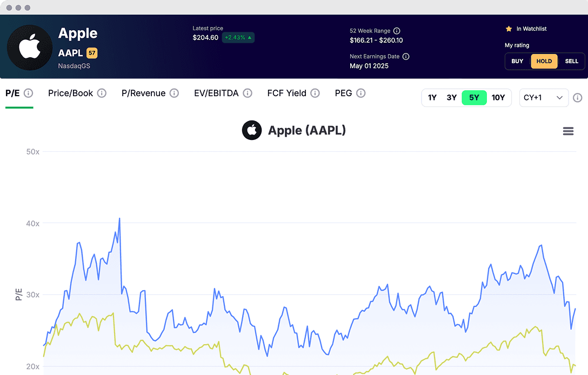Show info for PEG metric
This screenshot has width=588, height=375.
coord(361,93)
